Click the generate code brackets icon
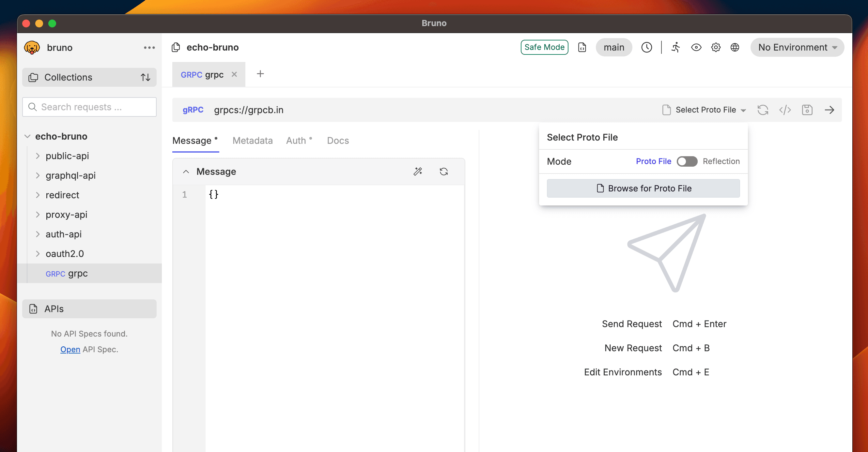The image size is (868, 452). click(x=785, y=110)
